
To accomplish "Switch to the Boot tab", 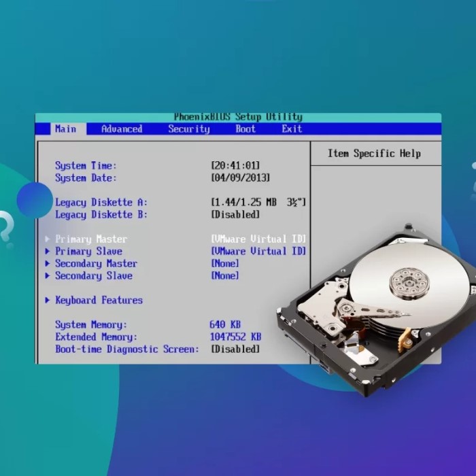I will [x=245, y=129].
